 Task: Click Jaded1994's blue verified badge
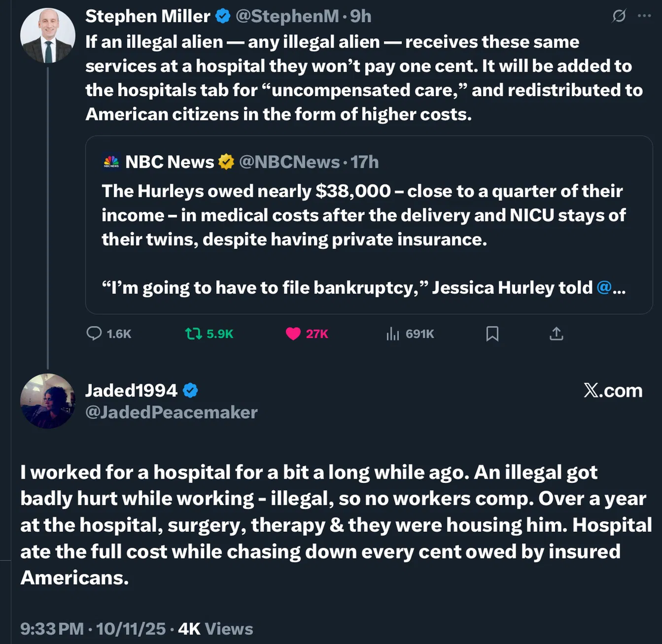pyautogui.click(x=190, y=390)
